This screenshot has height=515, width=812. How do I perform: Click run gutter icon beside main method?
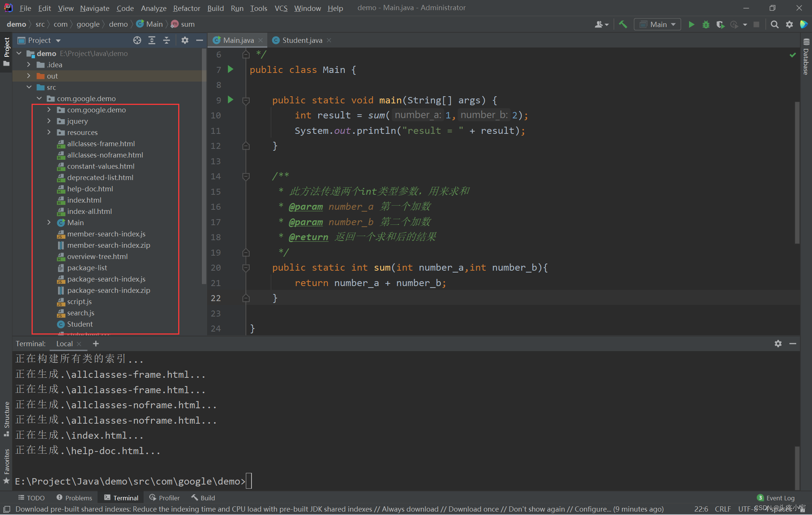click(x=231, y=100)
